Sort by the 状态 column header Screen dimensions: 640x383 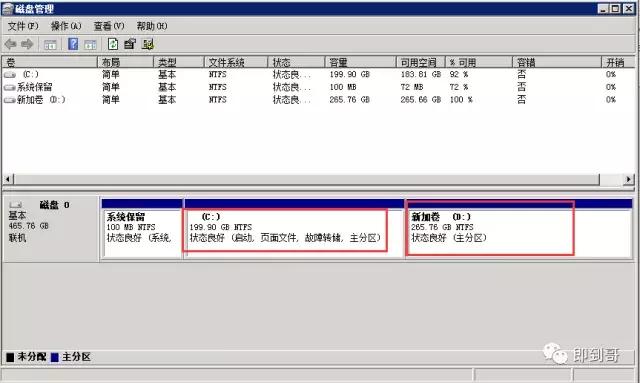coord(296,62)
